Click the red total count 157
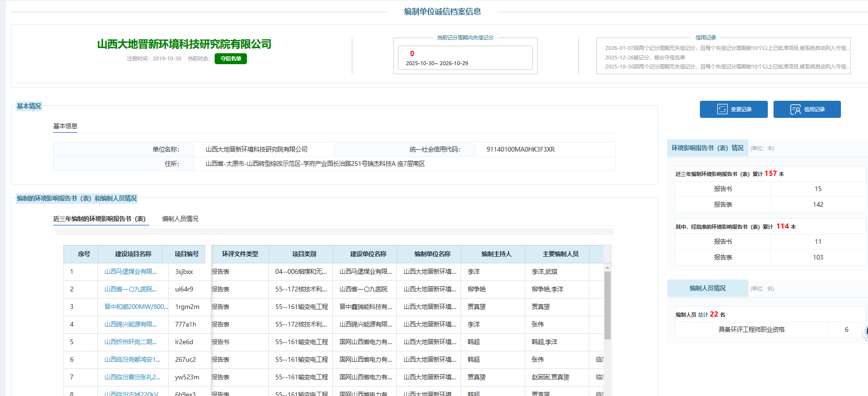 click(771, 174)
